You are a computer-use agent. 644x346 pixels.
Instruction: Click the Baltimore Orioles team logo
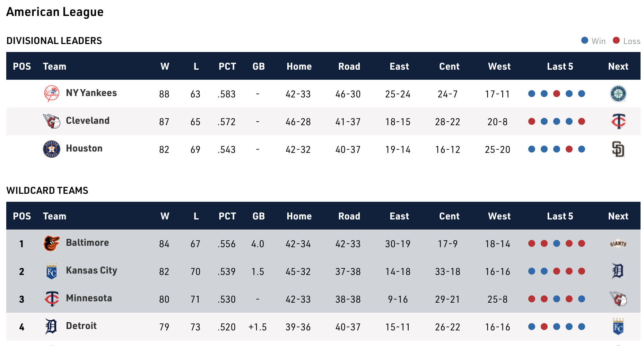52,243
